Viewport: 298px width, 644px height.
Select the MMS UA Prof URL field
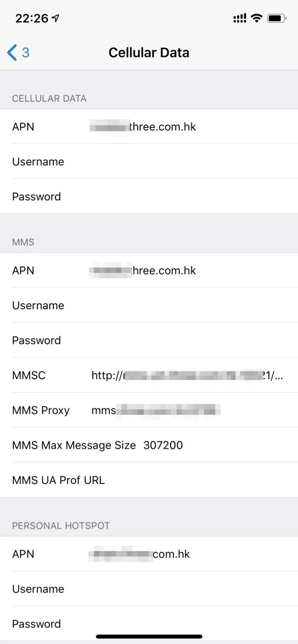(x=149, y=480)
